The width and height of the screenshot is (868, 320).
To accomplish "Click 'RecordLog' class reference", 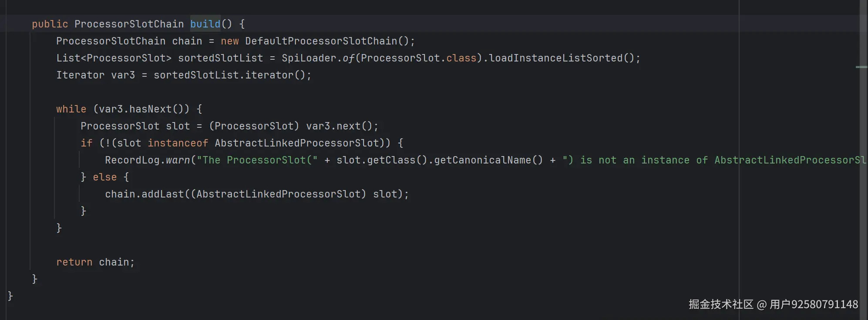I will (x=132, y=160).
